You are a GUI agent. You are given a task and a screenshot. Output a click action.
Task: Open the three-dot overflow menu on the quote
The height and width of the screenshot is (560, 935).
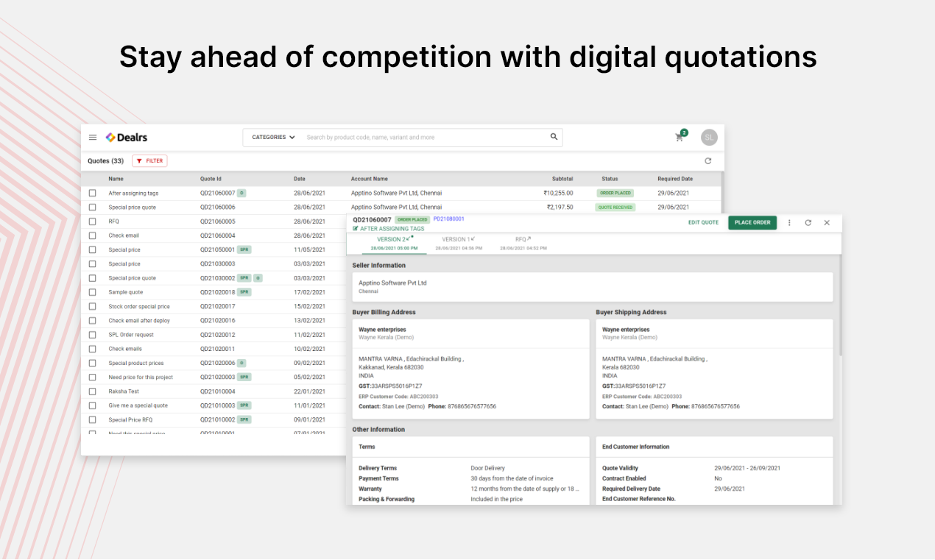tap(789, 222)
